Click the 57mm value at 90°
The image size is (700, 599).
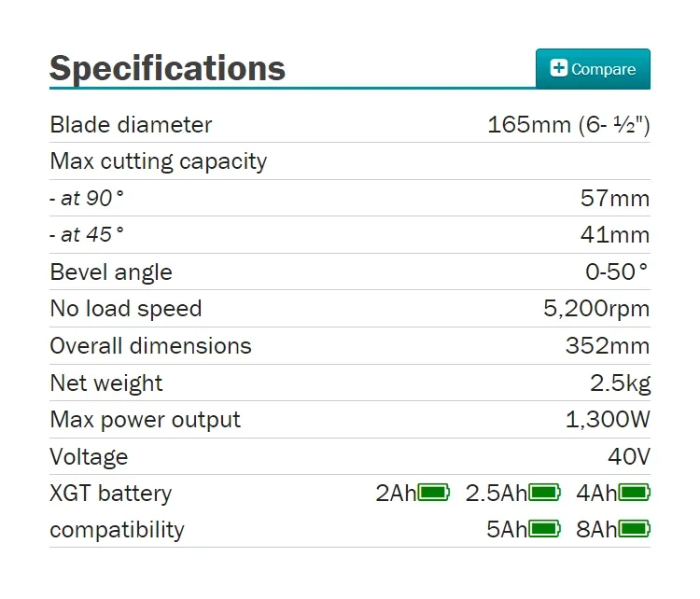tap(615, 198)
